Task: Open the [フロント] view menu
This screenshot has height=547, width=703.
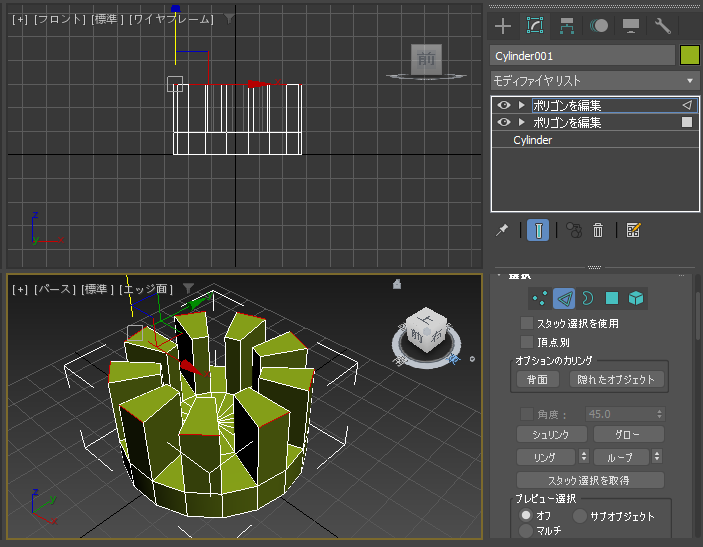Action: pyautogui.click(x=59, y=19)
